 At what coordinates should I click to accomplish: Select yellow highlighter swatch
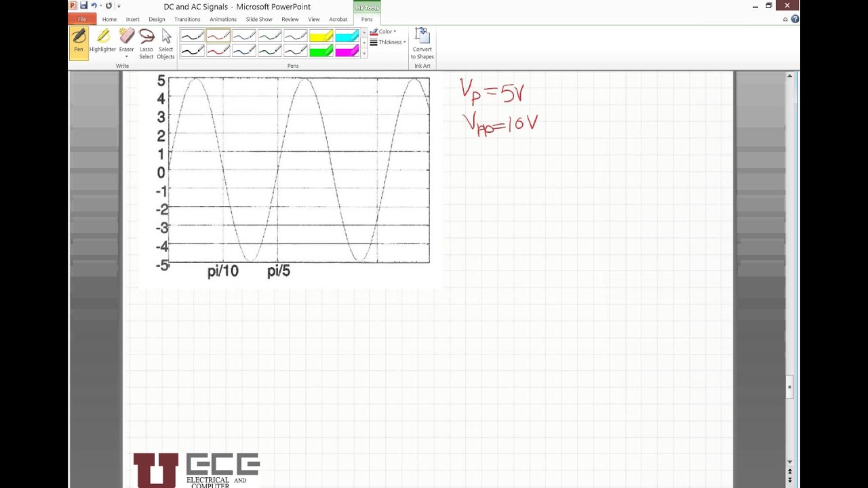tap(321, 36)
